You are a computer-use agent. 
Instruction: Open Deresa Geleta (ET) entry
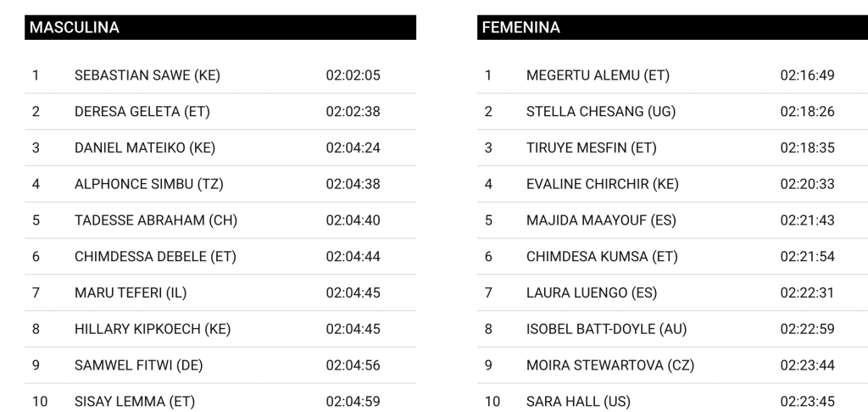142,112
